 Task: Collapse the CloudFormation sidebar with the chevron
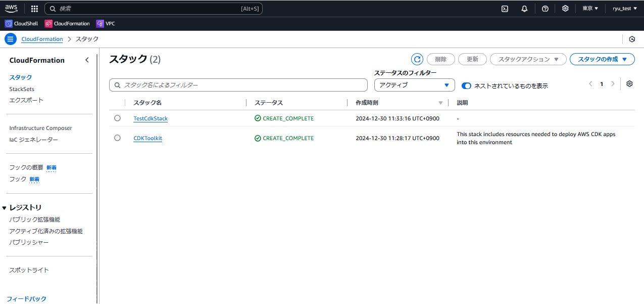87,60
